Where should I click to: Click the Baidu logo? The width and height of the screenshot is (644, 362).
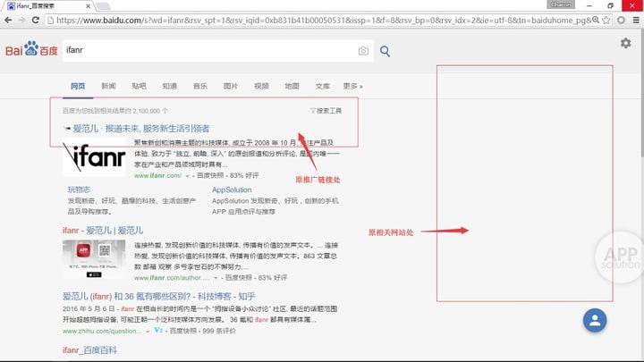click(31, 50)
